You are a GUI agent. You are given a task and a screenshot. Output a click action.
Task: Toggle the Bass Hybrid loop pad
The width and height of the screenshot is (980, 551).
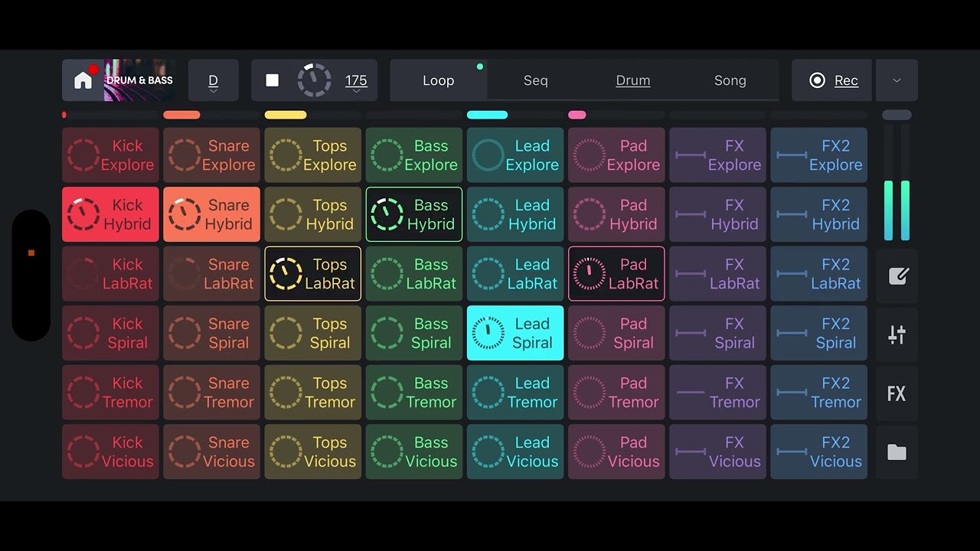click(x=414, y=214)
